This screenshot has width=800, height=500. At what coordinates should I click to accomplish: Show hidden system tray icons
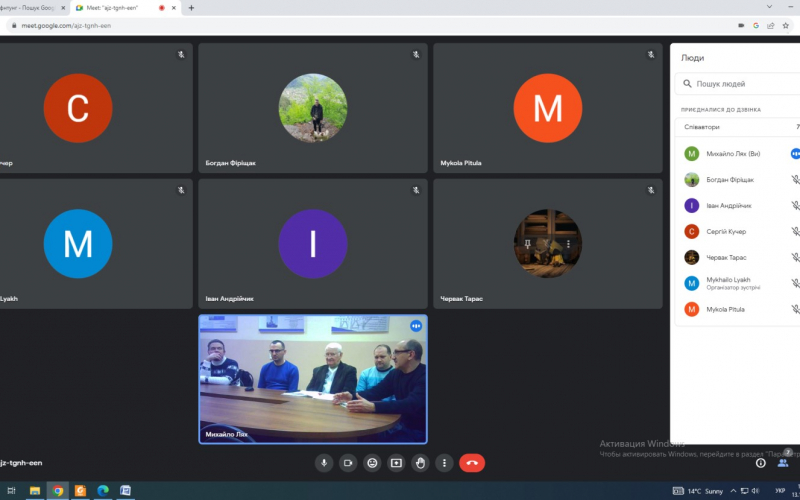(x=733, y=491)
